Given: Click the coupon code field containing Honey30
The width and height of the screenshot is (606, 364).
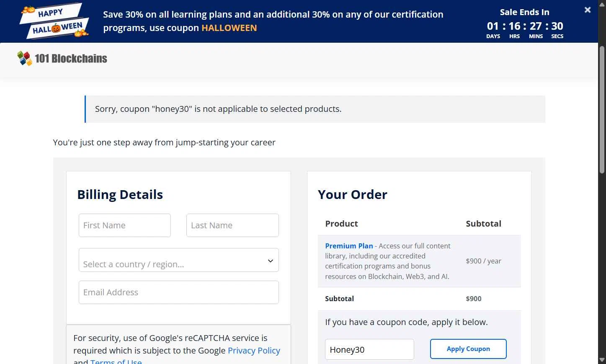Looking at the screenshot, I should point(369,349).
